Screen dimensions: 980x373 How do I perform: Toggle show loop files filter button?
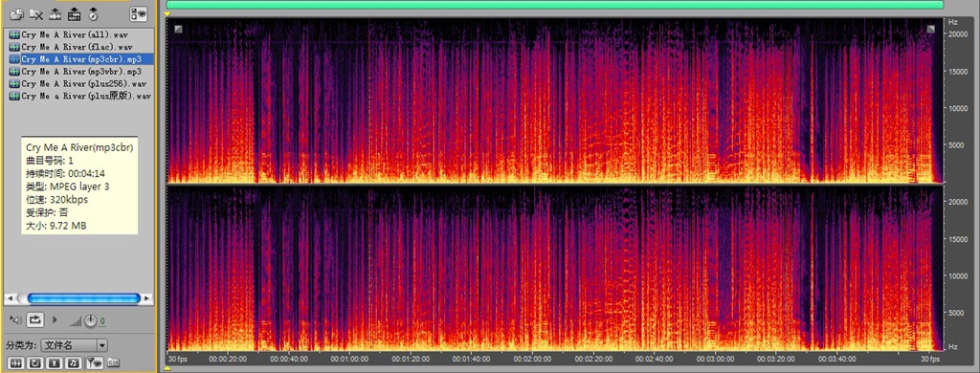(36, 362)
